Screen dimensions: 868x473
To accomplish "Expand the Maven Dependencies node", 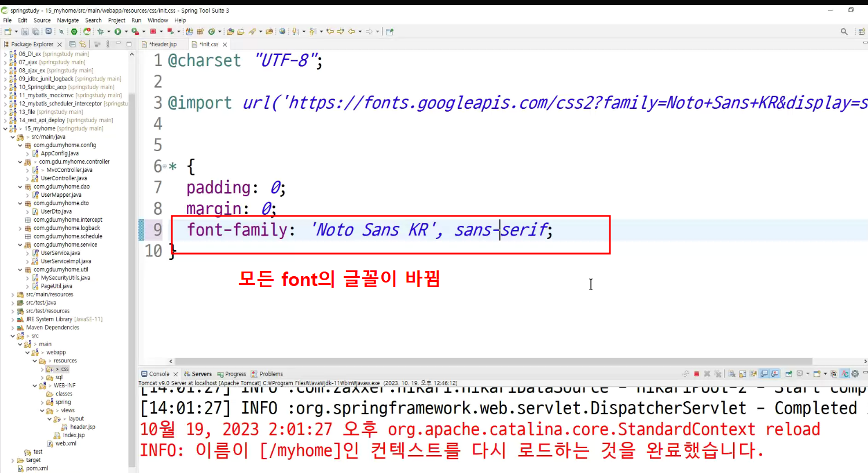I will tap(13, 328).
